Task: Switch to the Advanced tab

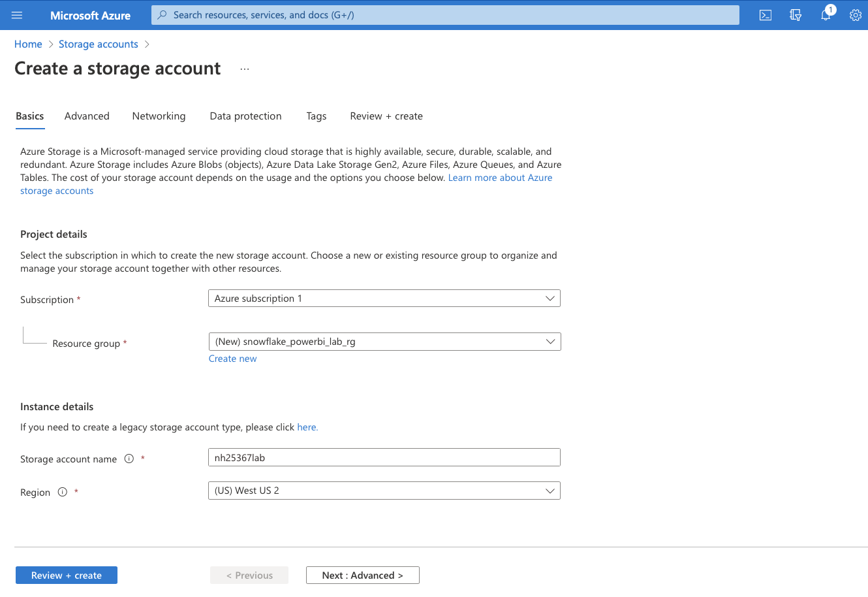Action: coord(87,116)
